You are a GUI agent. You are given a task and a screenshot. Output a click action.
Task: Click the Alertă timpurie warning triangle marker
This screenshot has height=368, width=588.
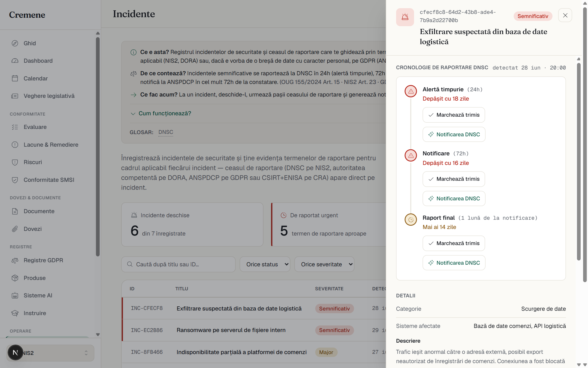(x=411, y=91)
